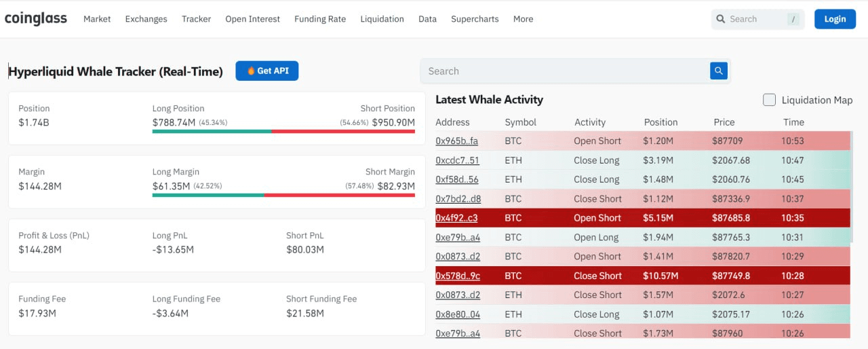
Task: Open the Funding Rate menu
Action: (x=320, y=19)
